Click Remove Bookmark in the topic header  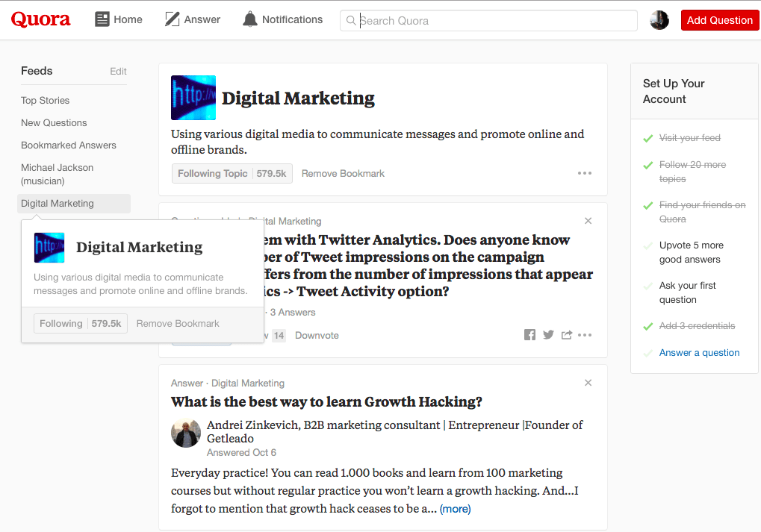[343, 174]
